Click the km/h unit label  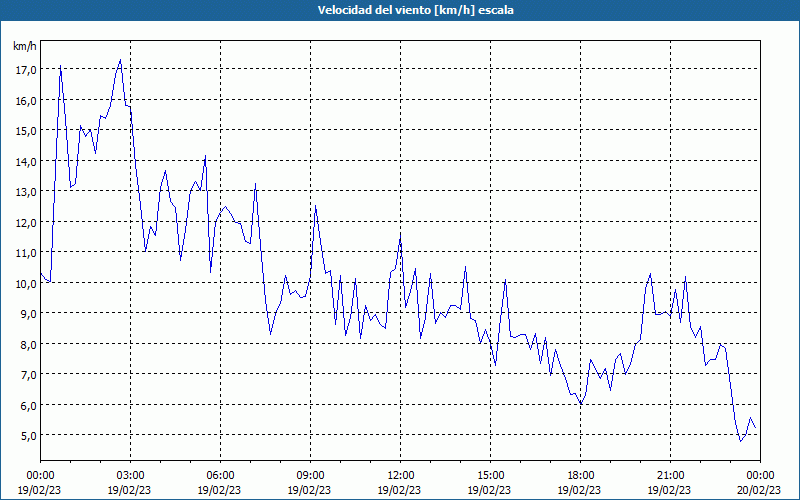[x=25, y=46]
